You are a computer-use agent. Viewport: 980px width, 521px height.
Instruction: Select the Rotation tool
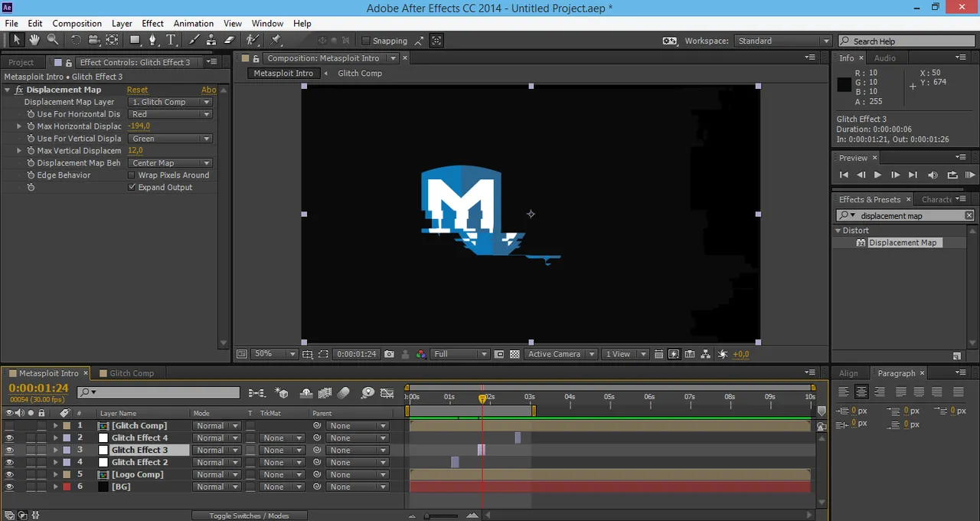point(76,40)
